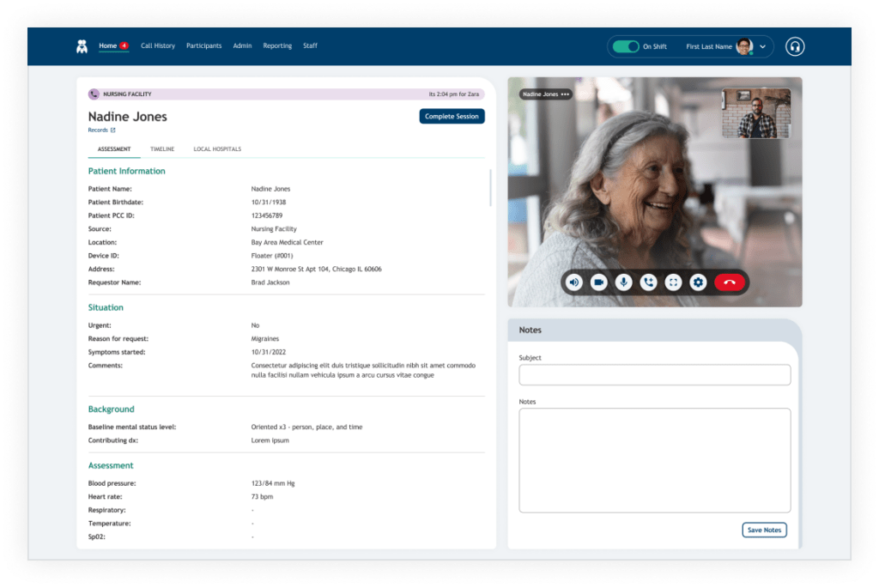Adjust the speaker volume icon
The width and height of the screenshot is (879, 588).
pyautogui.click(x=573, y=282)
